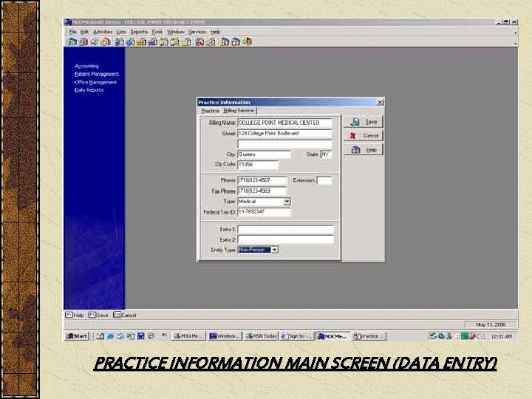Click the Zip Code field

coord(258,165)
